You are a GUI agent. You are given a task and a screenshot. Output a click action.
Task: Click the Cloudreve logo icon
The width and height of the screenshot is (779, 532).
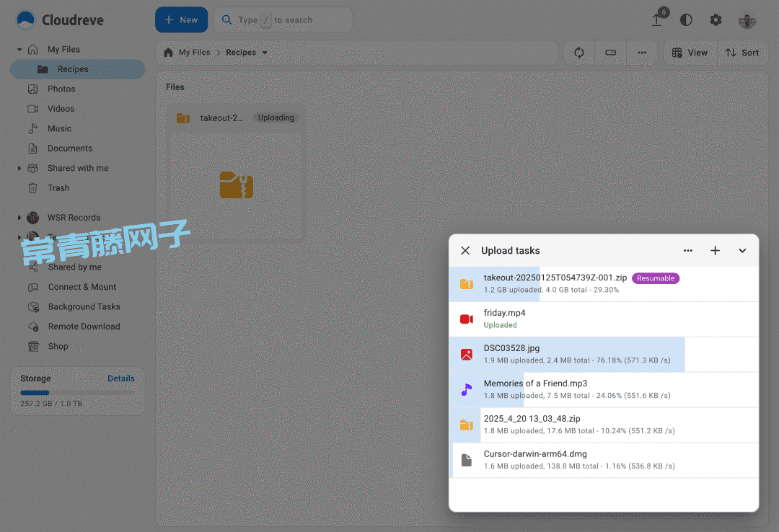point(26,20)
